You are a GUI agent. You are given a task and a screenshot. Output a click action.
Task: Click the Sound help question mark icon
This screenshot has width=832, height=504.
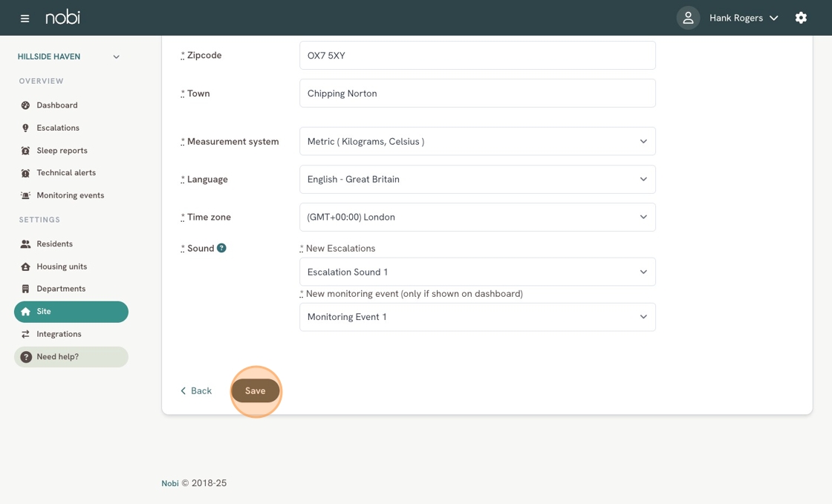point(221,248)
